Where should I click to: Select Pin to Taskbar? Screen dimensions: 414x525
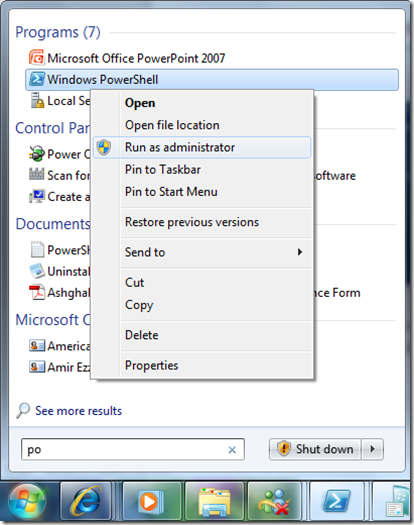tap(202, 169)
